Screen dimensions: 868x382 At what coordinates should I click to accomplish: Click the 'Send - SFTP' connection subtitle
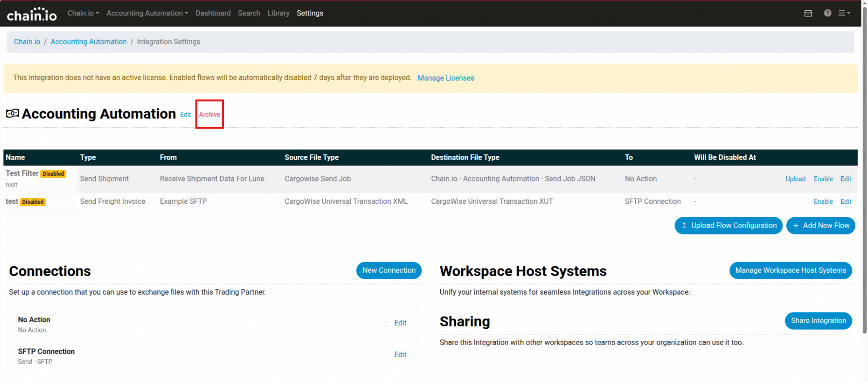(35, 362)
